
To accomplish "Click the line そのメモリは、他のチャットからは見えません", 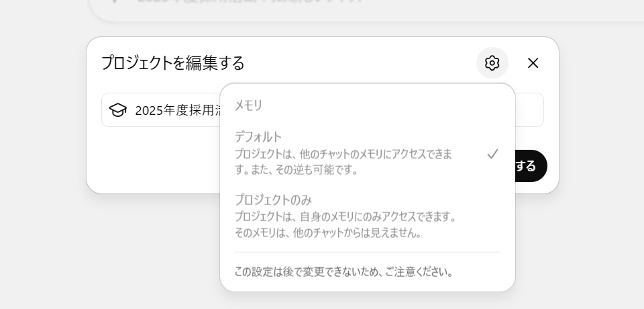I will [329, 233].
